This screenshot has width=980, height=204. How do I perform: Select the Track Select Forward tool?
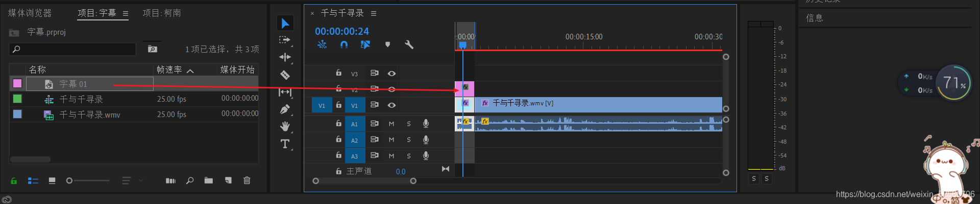[285, 40]
